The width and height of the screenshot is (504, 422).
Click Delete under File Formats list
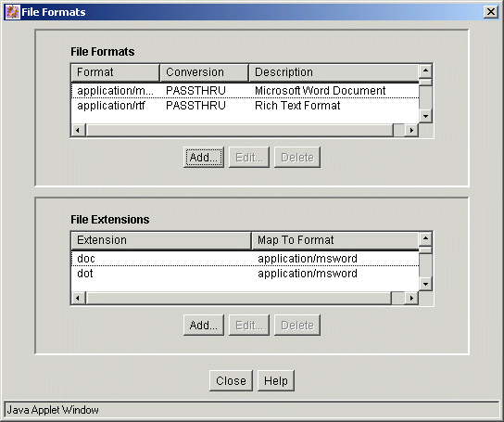(297, 158)
